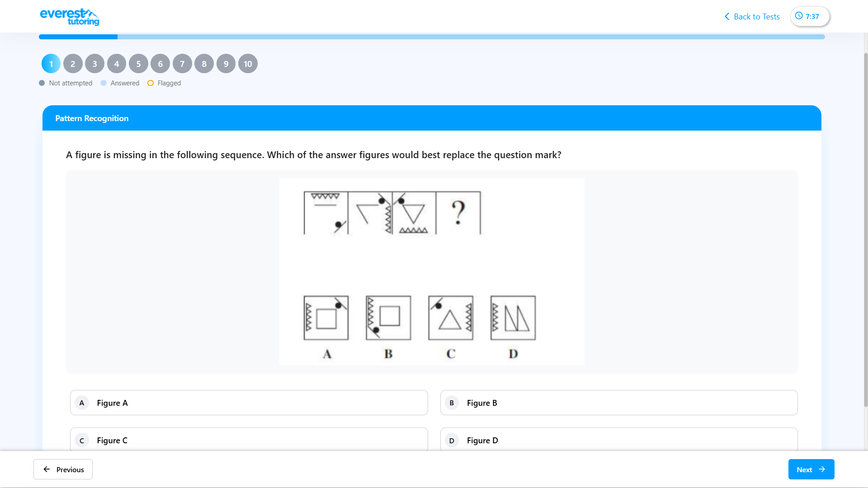Click the test progress bar
The image size is (868, 488).
coord(432,37)
